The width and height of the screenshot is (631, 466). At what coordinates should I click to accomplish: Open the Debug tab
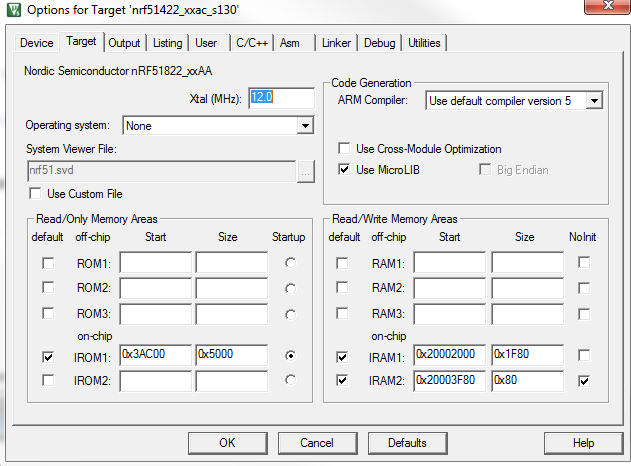(379, 43)
